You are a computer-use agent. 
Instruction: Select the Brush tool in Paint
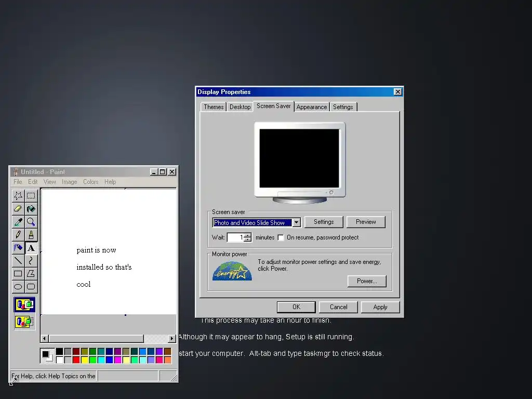(x=31, y=235)
